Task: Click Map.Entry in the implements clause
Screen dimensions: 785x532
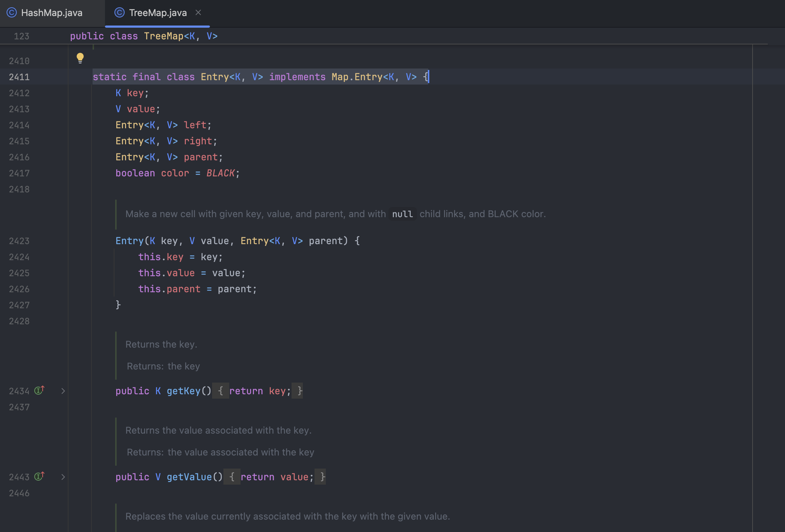Action: pyautogui.click(x=356, y=77)
